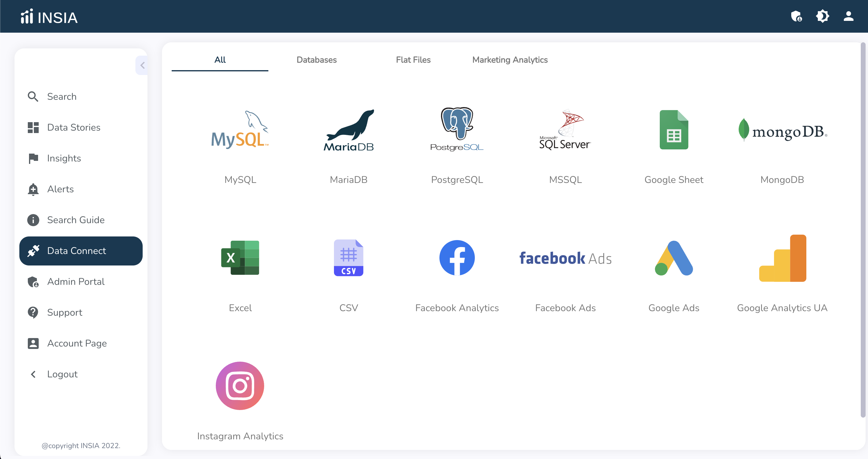Open the Search Guide
The width and height of the screenshot is (868, 459).
pyautogui.click(x=76, y=220)
